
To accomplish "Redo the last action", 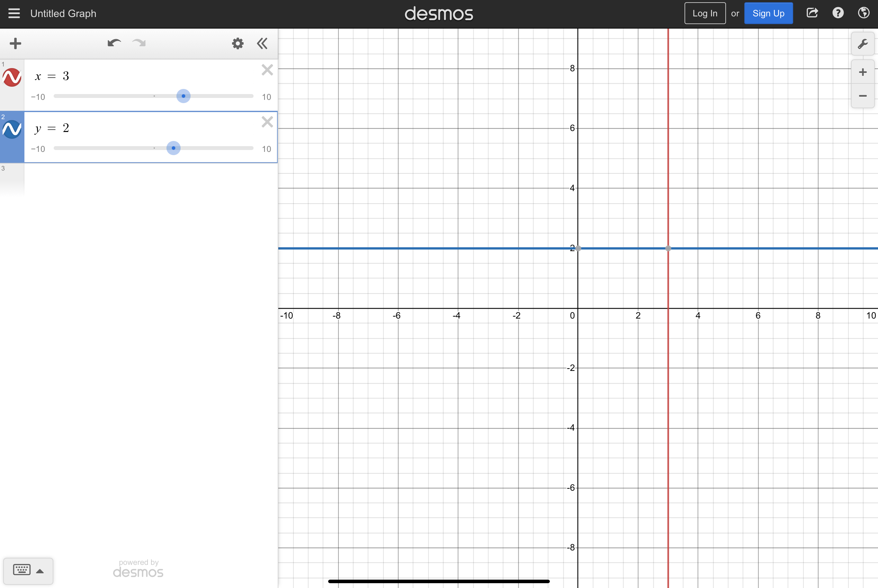I will click(139, 43).
